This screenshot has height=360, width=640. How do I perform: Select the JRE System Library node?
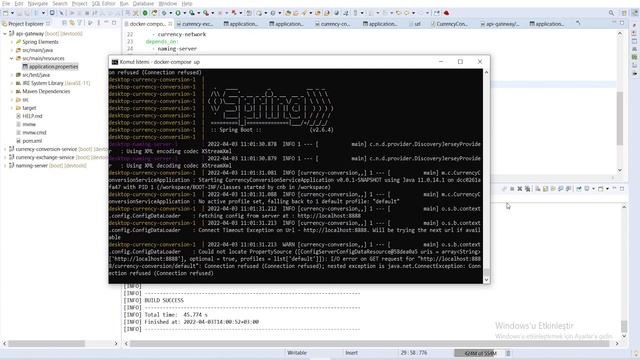53,83
